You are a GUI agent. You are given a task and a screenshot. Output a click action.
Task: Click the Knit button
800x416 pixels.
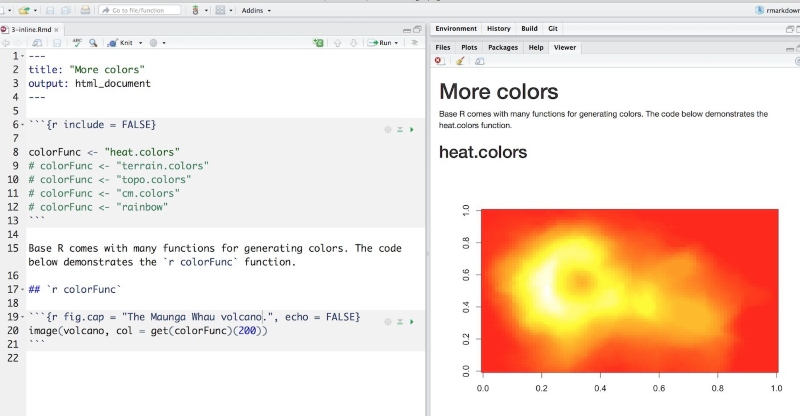(x=120, y=43)
